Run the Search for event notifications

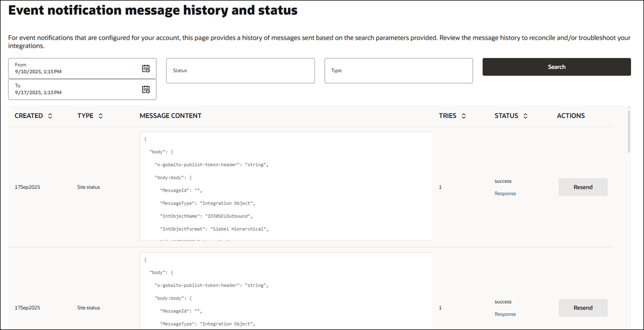pyautogui.click(x=556, y=66)
